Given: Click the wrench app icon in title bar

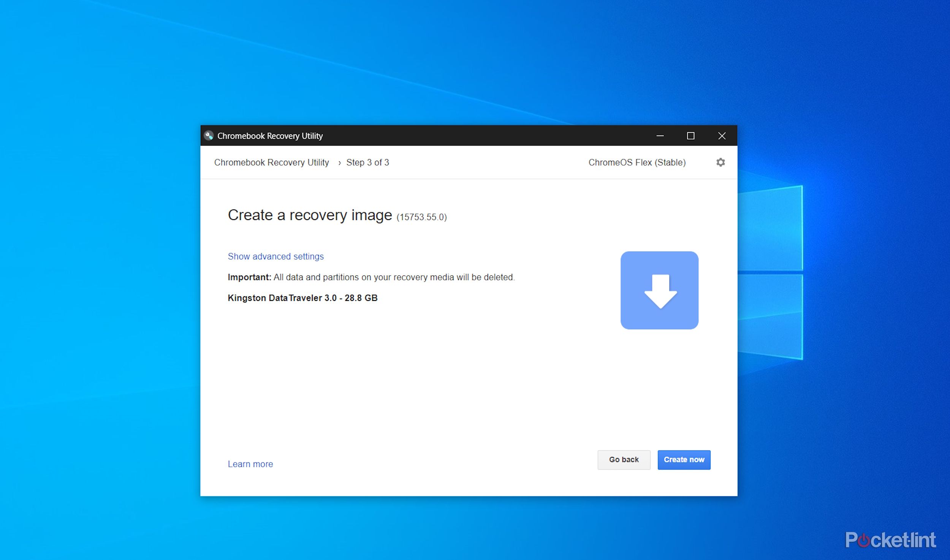Looking at the screenshot, I should (x=209, y=136).
